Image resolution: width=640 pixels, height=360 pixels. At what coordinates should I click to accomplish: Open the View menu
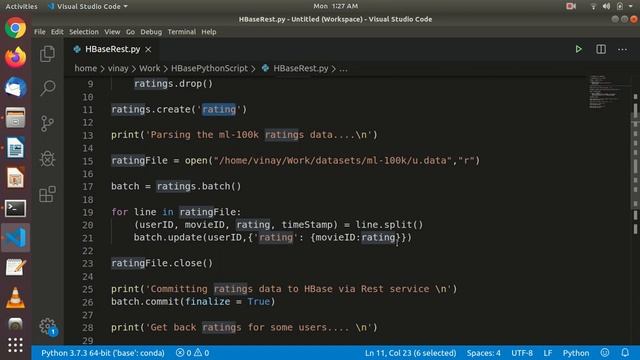[x=112, y=32]
